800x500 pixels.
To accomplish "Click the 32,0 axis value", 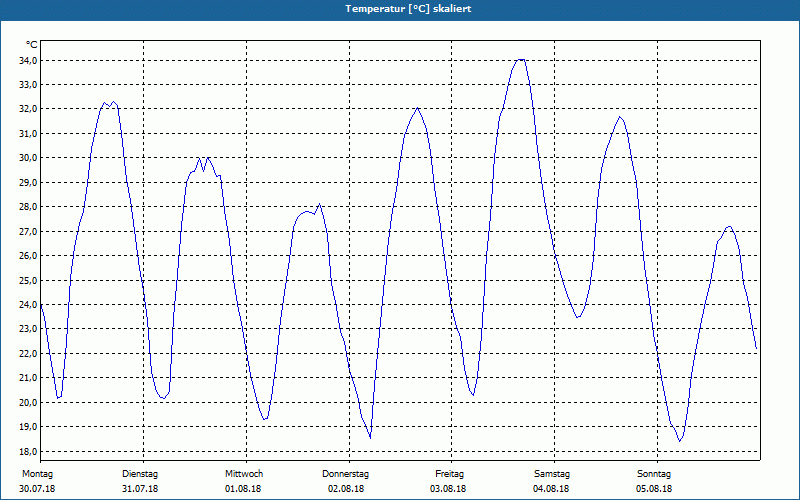I will click(28, 109).
